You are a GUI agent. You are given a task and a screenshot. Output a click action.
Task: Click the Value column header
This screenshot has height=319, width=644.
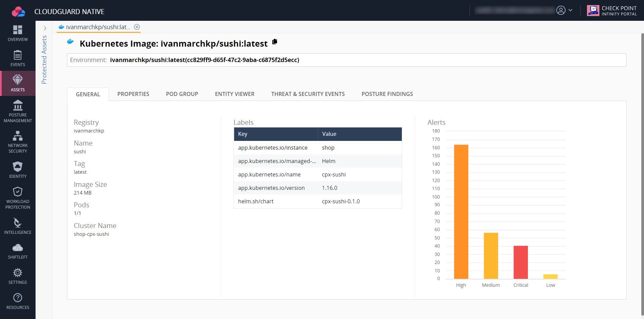coord(360,134)
